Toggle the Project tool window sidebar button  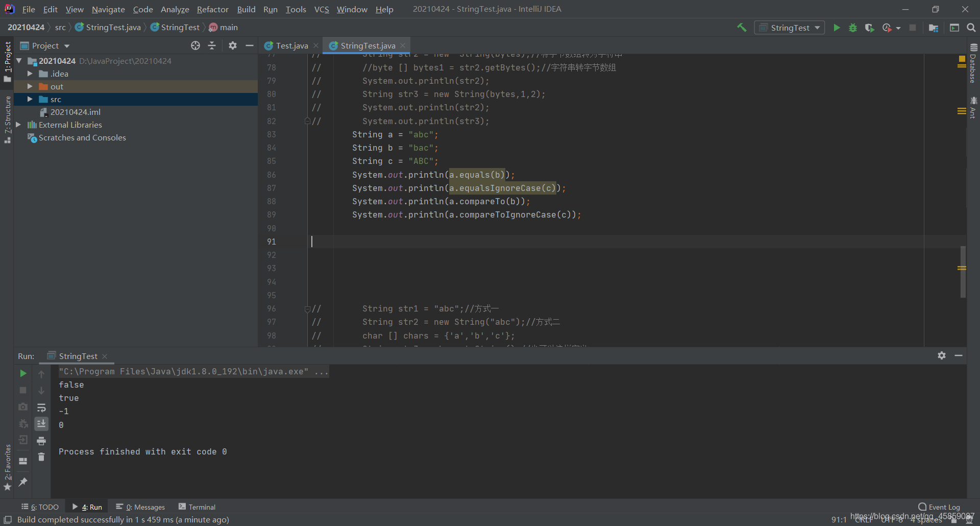[7, 61]
